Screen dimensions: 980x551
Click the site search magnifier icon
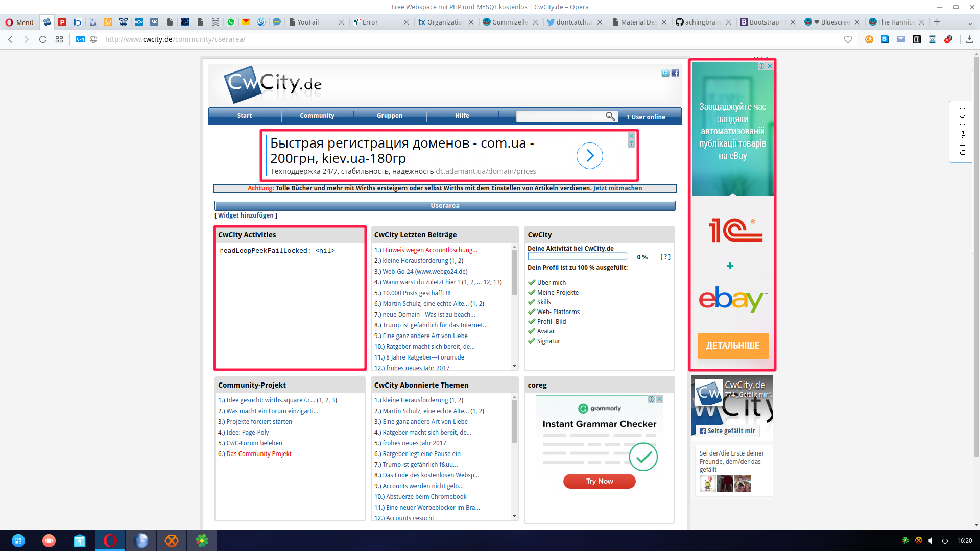tap(610, 116)
